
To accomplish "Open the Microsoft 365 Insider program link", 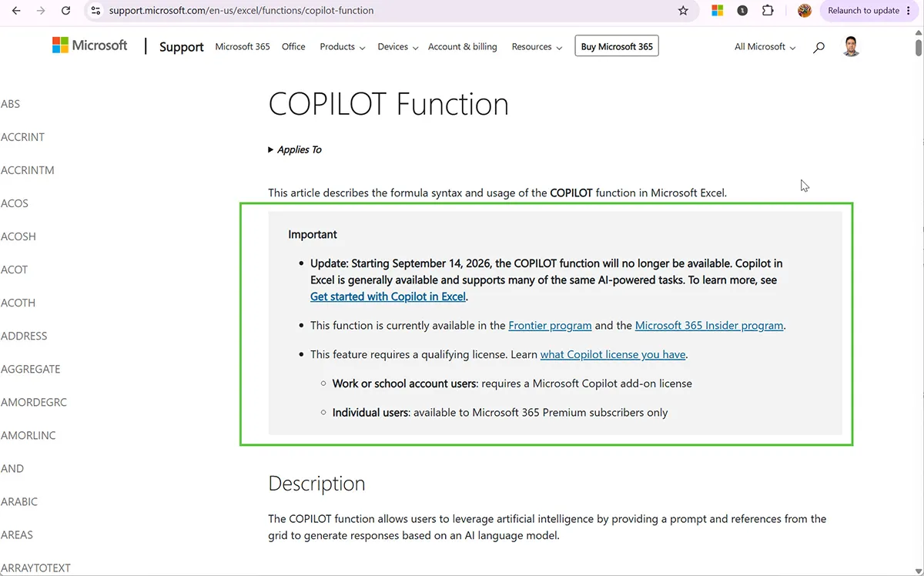I will pyautogui.click(x=709, y=326).
